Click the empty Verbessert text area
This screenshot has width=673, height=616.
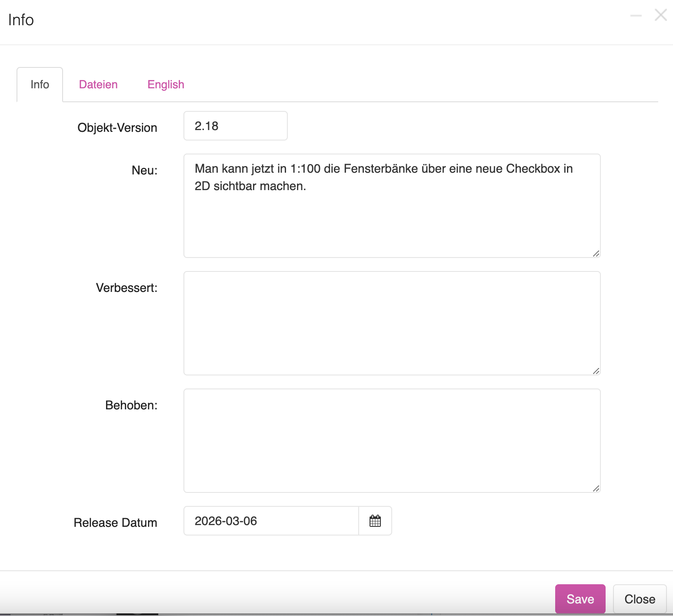391,323
